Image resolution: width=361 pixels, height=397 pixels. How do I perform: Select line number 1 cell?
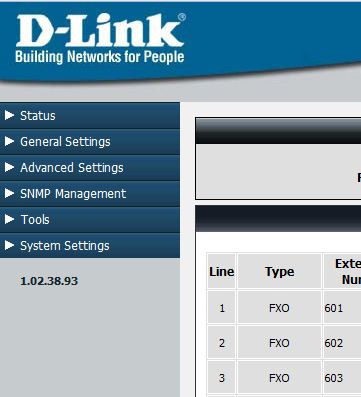click(222, 308)
